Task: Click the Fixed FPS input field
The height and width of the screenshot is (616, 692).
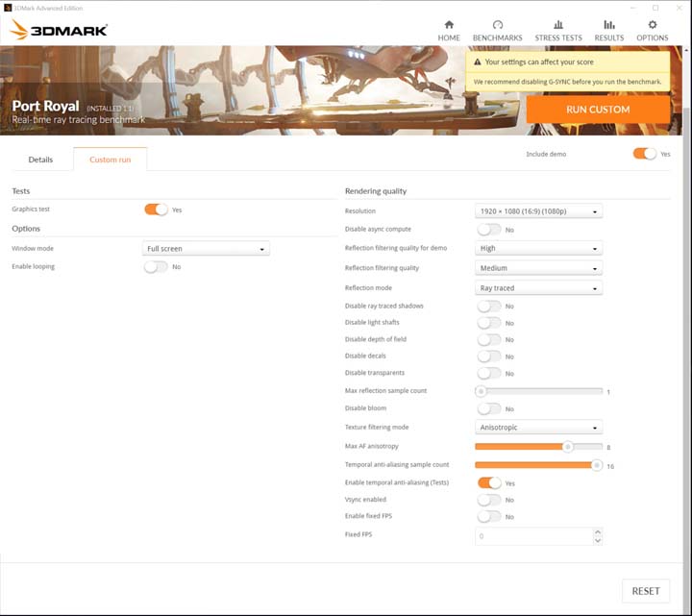Action: (534, 536)
